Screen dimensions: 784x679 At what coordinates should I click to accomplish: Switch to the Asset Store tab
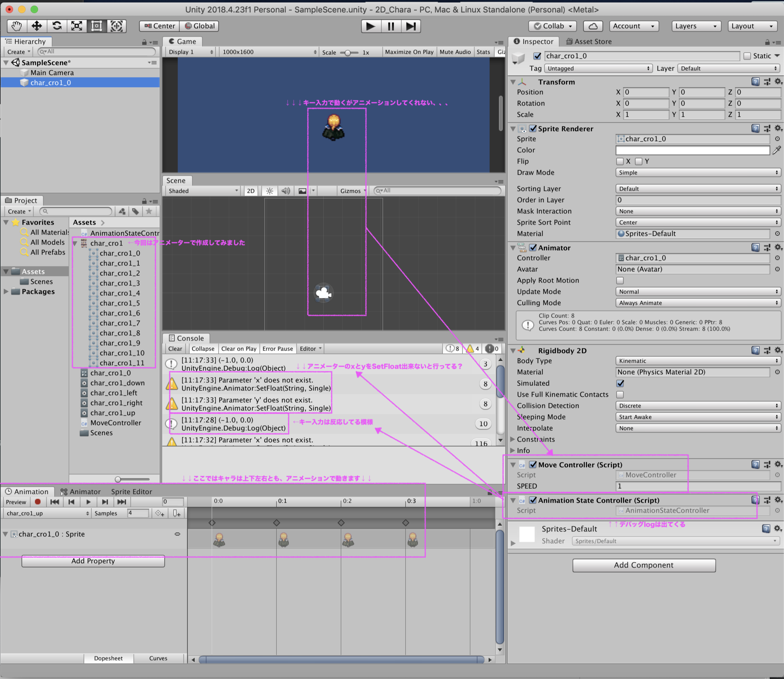tap(588, 41)
